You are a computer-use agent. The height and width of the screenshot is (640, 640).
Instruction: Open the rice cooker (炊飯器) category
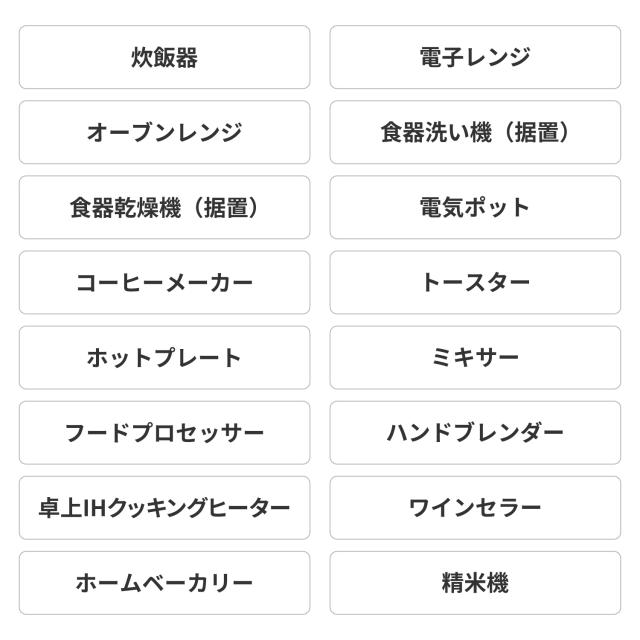click(x=164, y=57)
